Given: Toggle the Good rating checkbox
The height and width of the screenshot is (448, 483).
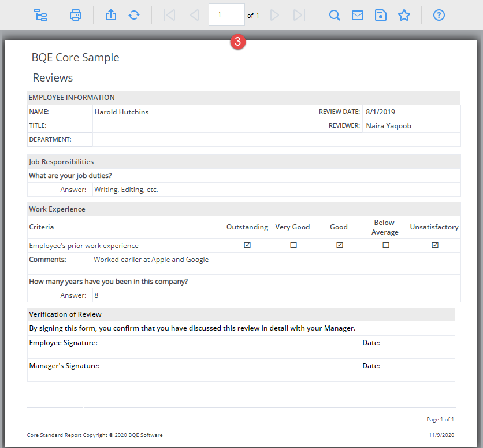Looking at the screenshot, I should point(340,245).
